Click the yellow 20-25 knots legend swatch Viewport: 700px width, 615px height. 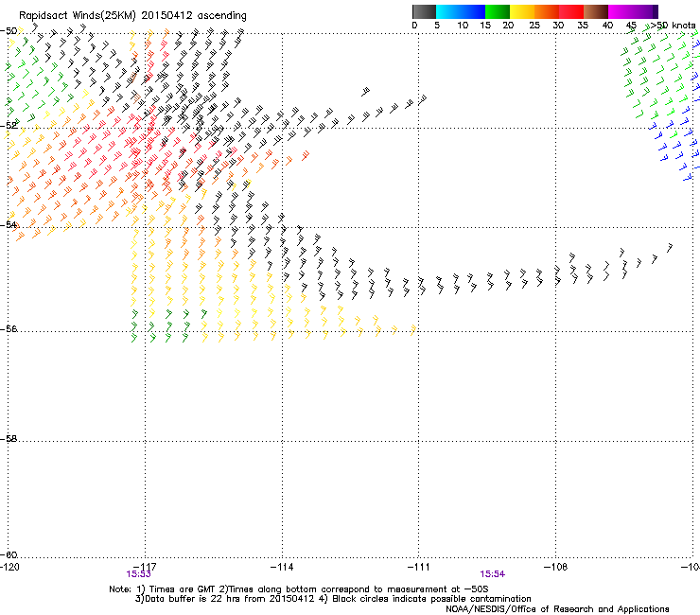[x=522, y=11]
